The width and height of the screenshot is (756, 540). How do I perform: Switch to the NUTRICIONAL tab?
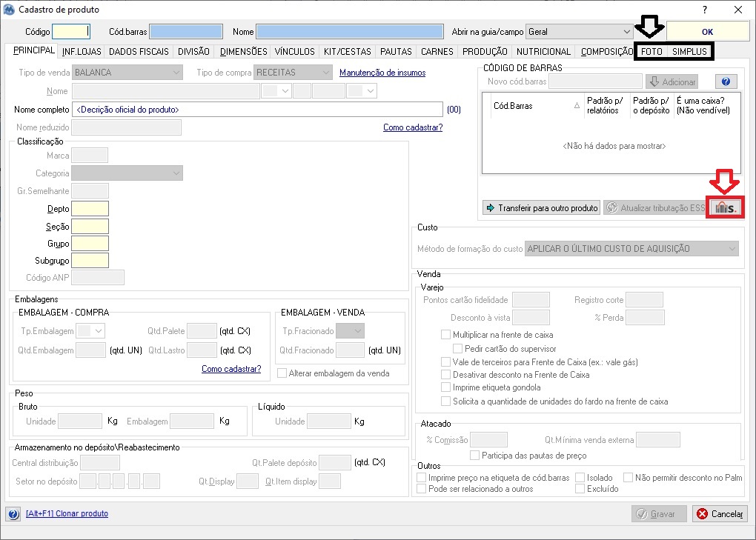pos(543,52)
